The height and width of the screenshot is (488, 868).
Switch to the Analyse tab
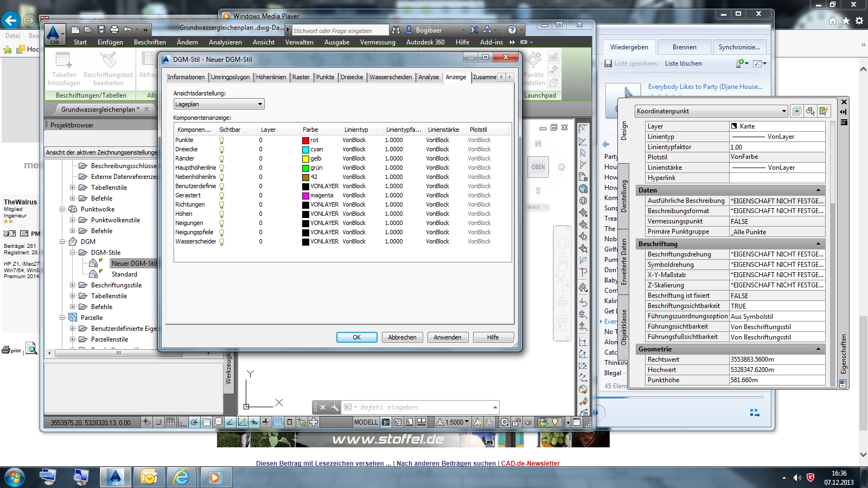coord(429,77)
